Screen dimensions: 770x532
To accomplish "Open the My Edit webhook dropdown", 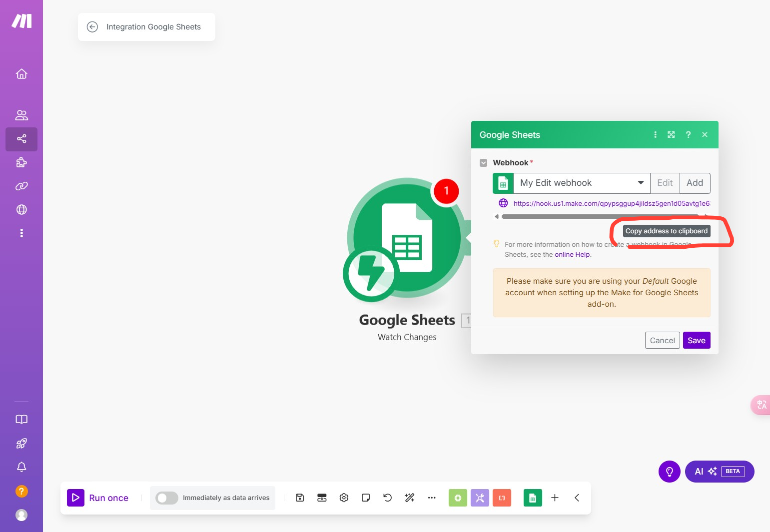I will [x=582, y=183].
